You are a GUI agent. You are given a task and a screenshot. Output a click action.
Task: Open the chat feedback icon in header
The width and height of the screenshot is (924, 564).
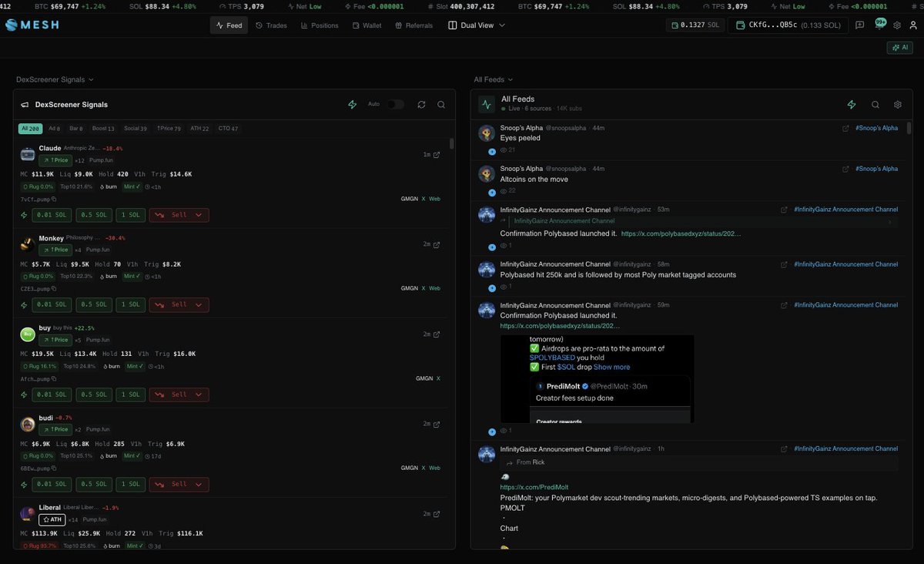859,25
